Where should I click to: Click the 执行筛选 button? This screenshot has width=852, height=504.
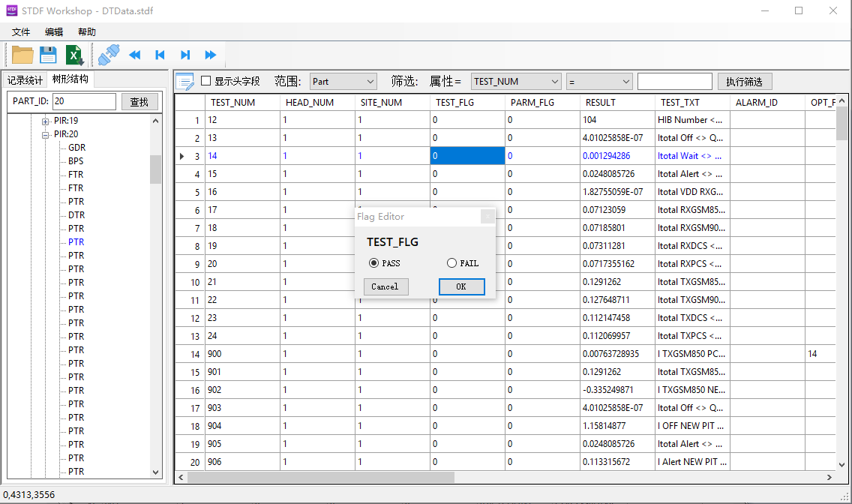click(745, 81)
